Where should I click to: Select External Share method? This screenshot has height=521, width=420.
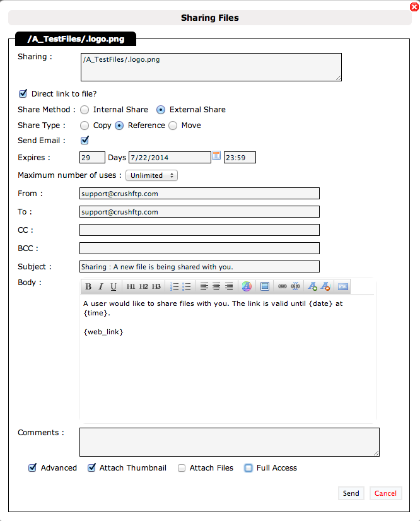161,110
